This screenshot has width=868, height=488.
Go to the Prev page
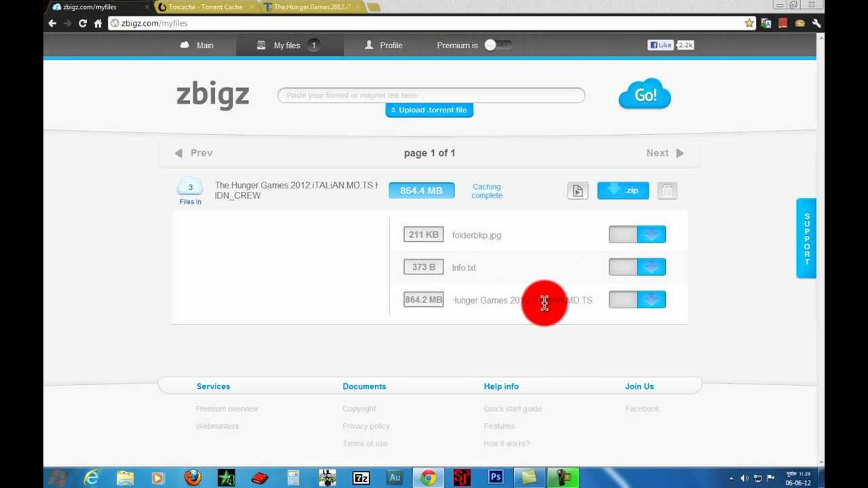click(194, 153)
